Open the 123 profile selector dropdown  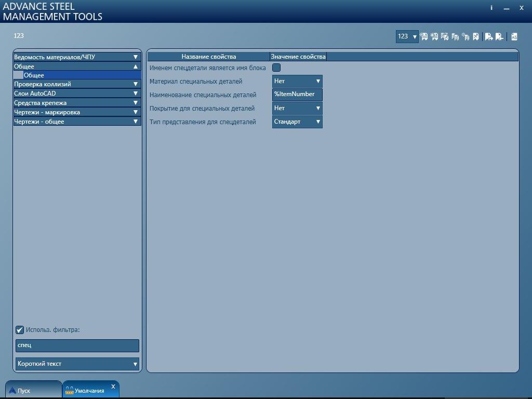(407, 36)
